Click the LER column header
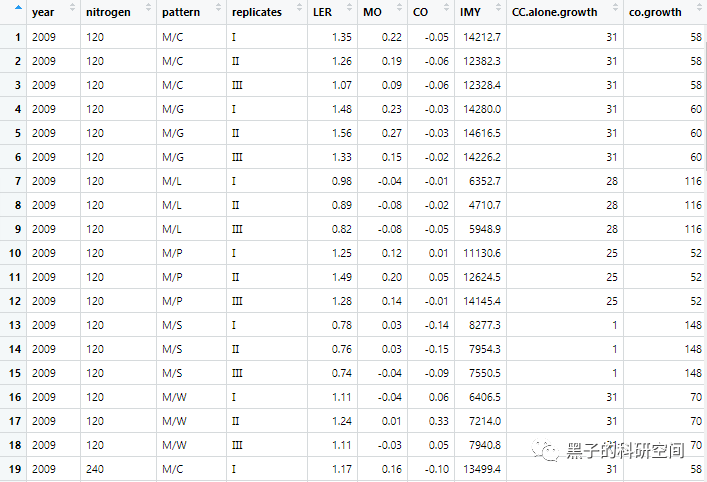Viewport: 707px width, 482px height. (x=332, y=12)
